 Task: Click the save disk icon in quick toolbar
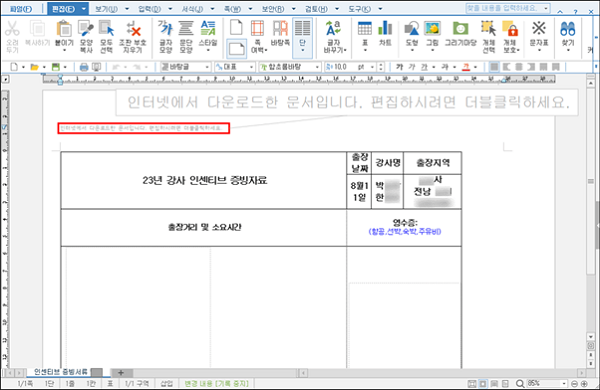point(55,67)
